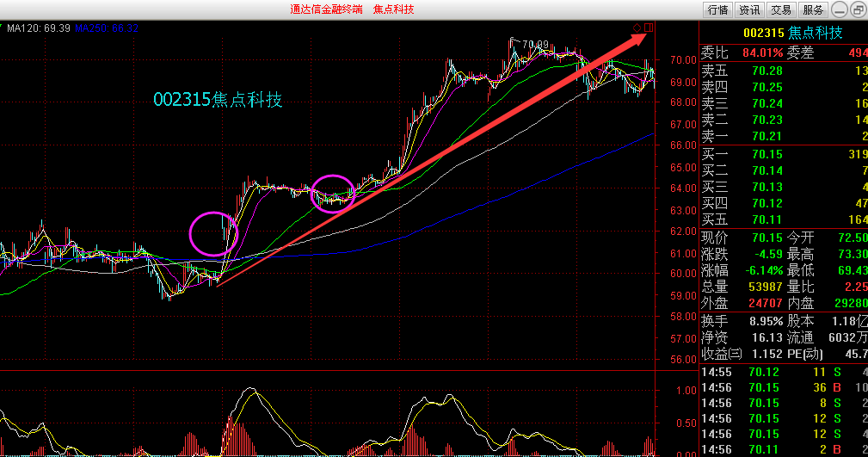Screen dimensions: 868x457
Task: Click the 内盘 value
Action: point(851,304)
